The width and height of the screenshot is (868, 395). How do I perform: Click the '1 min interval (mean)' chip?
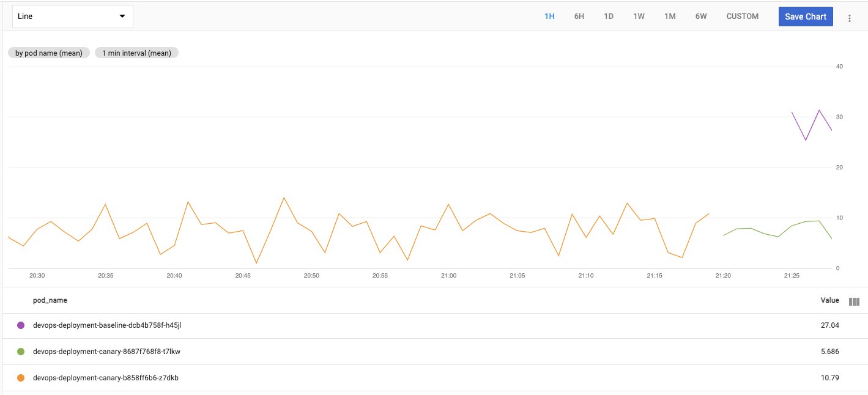(x=136, y=53)
